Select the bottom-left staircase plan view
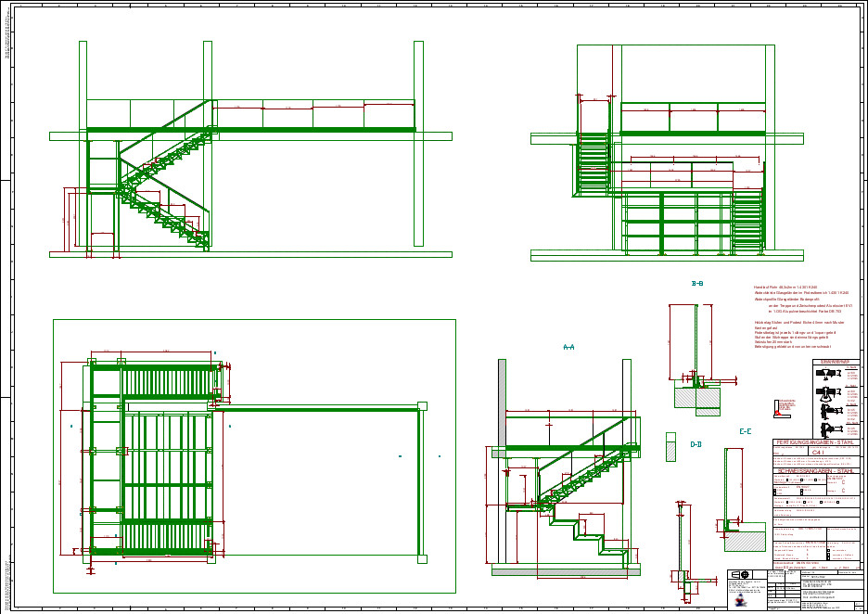868x614 pixels. coord(250,459)
